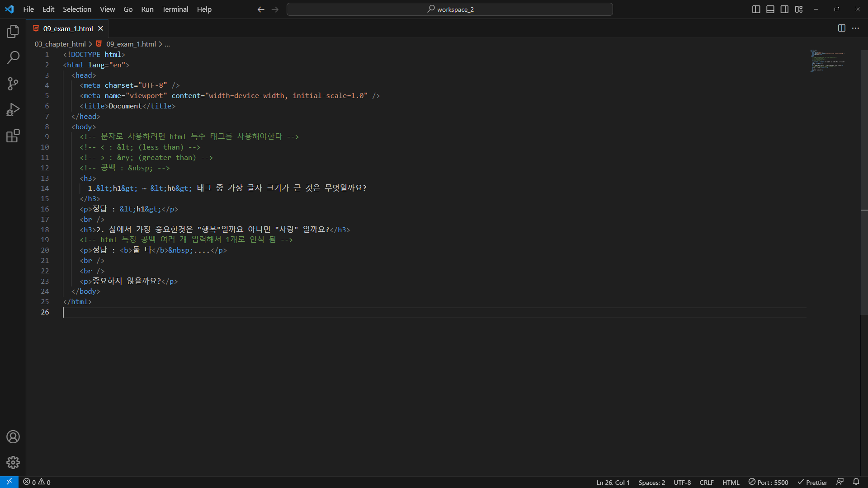
Task: Open Source Control view
Action: 13,84
